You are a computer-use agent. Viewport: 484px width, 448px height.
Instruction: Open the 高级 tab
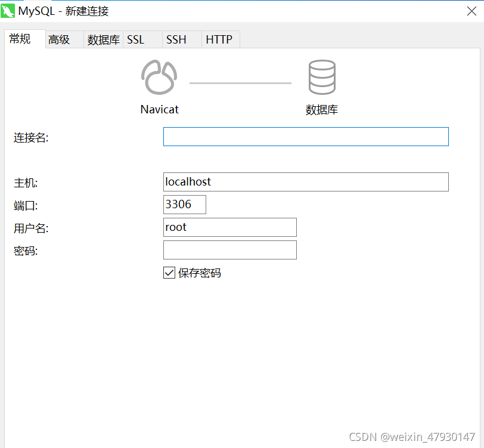(x=64, y=39)
